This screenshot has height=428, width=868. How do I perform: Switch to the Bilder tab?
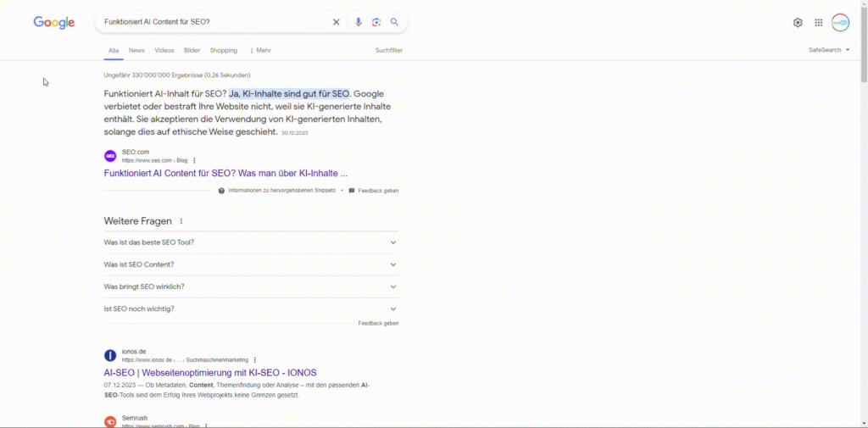tap(192, 51)
